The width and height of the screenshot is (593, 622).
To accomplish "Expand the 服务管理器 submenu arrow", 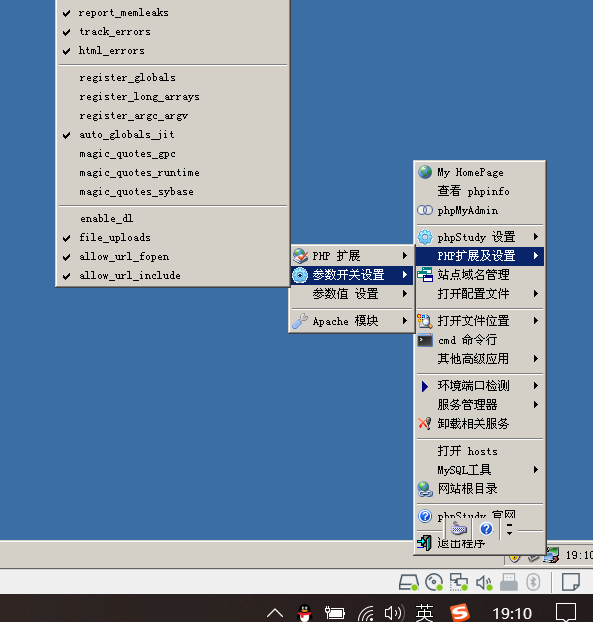I will (x=536, y=405).
